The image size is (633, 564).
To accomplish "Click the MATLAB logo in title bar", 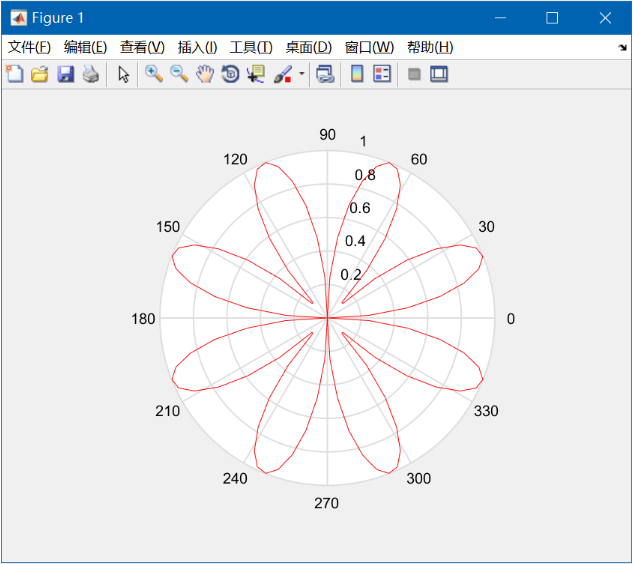I will pos(19,18).
